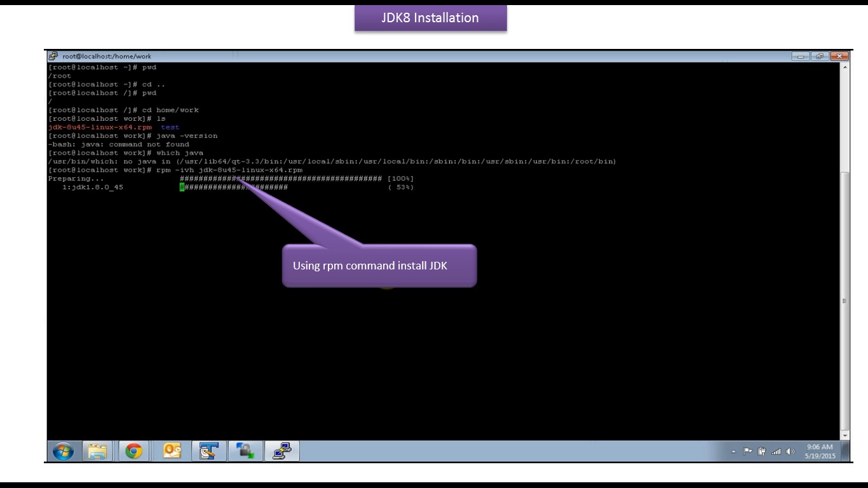Open Microsoft Outlook from the taskbar
Image resolution: width=868 pixels, height=488 pixels.
click(x=172, y=451)
